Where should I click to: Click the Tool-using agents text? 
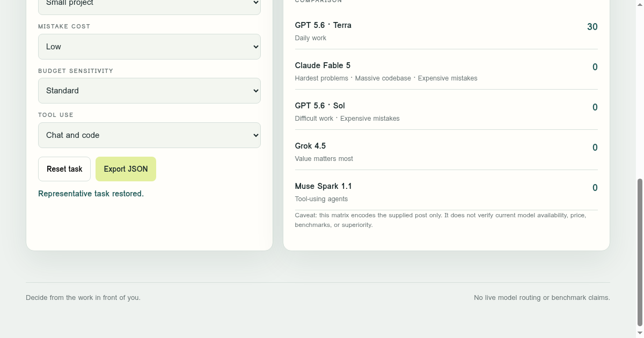coord(321,199)
